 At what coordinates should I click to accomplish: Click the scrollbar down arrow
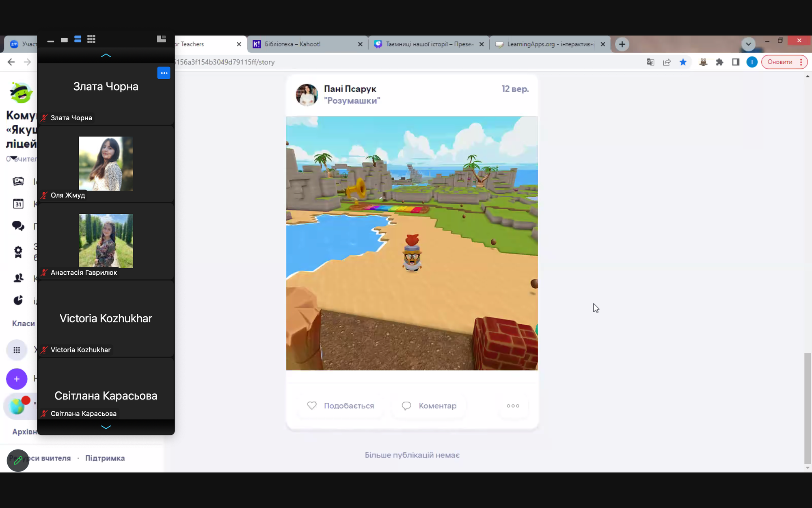click(x=808, y=468)
